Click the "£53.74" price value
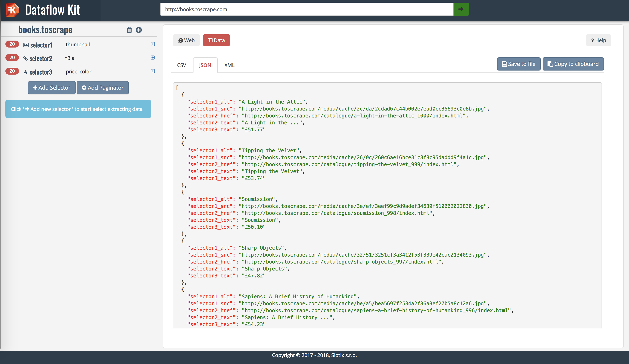This screenshot has height=364, width=629. point(254,178)
